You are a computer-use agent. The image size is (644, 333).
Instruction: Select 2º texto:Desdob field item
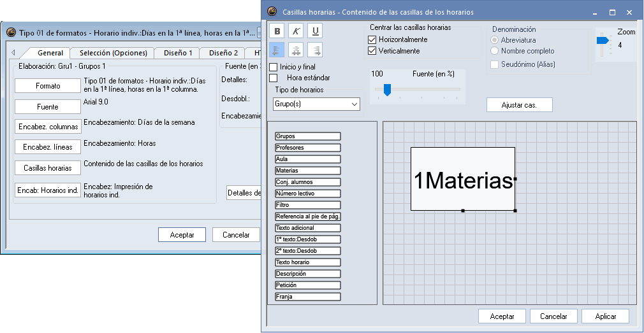coord(308,251)
